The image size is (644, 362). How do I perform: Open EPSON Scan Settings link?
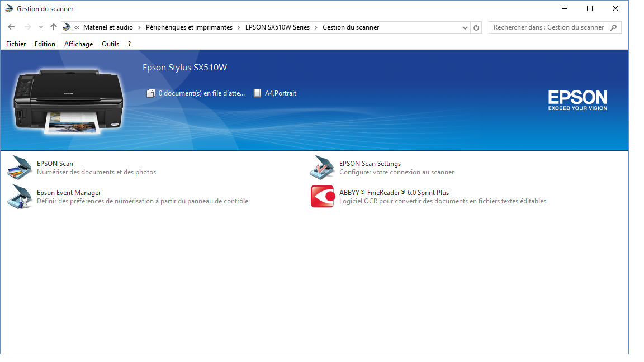click(370, 163)
